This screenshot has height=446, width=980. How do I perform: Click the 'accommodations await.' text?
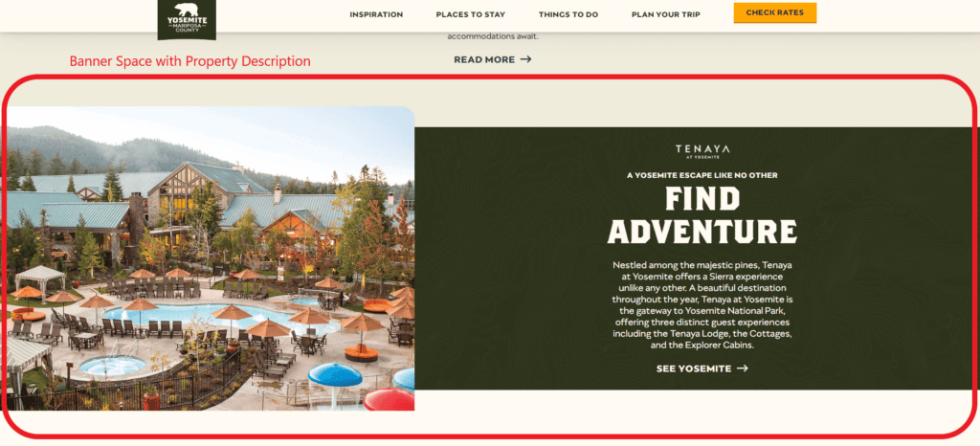pos(493,36)
